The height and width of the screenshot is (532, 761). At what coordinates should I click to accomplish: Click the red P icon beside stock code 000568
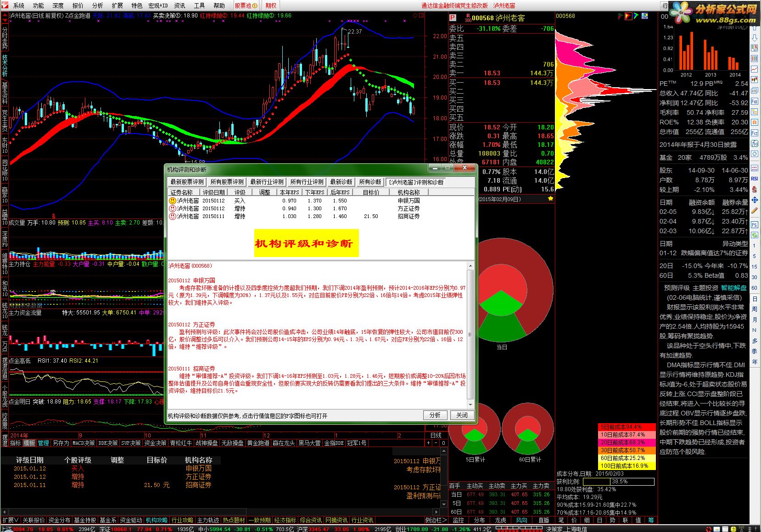[x=453, y=17]
